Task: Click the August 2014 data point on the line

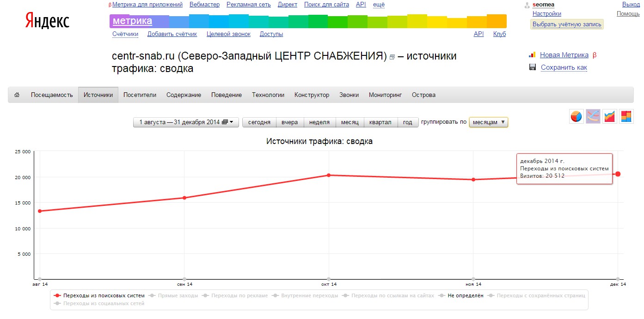Action: click(x=40, y=211)
